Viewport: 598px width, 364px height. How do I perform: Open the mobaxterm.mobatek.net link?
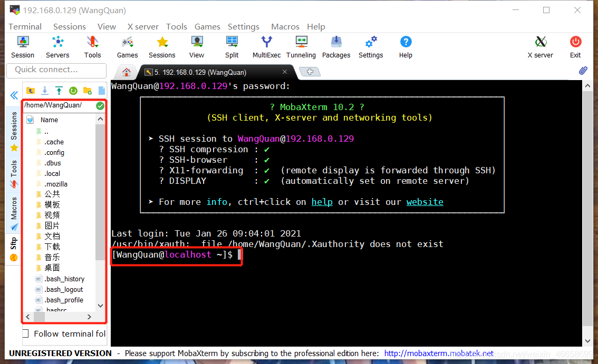pos(439,353)
